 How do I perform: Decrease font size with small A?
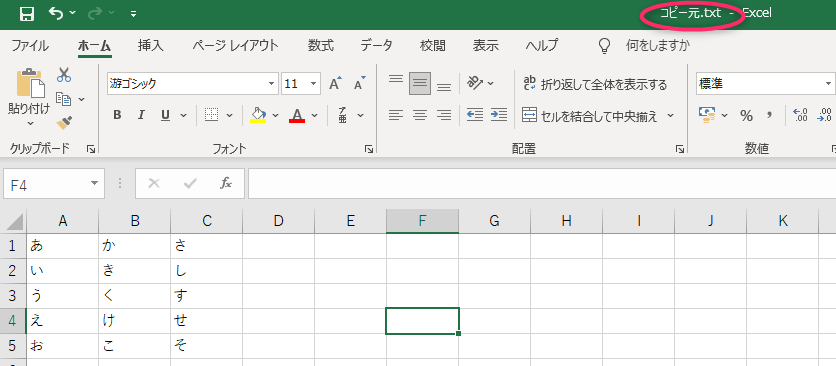[x=360, y=84]
